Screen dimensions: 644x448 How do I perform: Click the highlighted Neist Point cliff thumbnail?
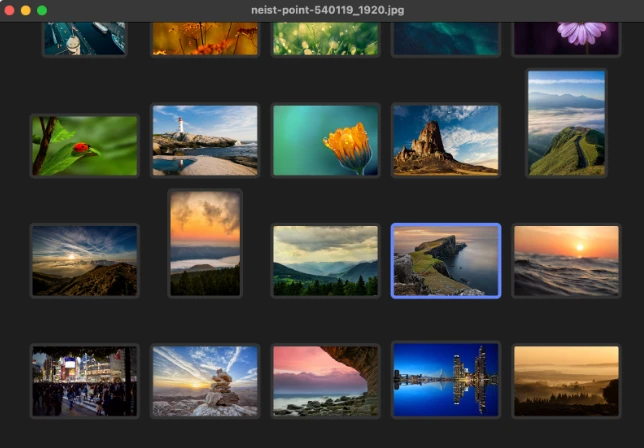click(x=446, y=260)
